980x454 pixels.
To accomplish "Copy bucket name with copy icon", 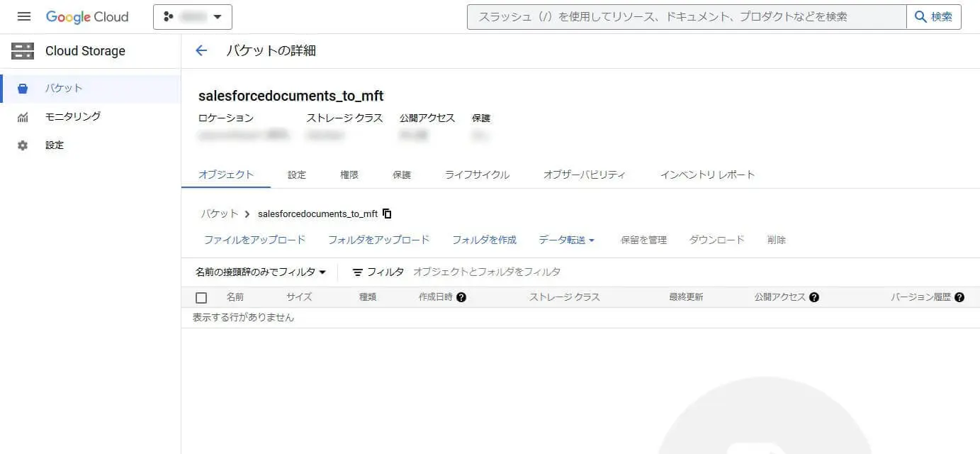I will pyautogui.click(x=387, y=214).
